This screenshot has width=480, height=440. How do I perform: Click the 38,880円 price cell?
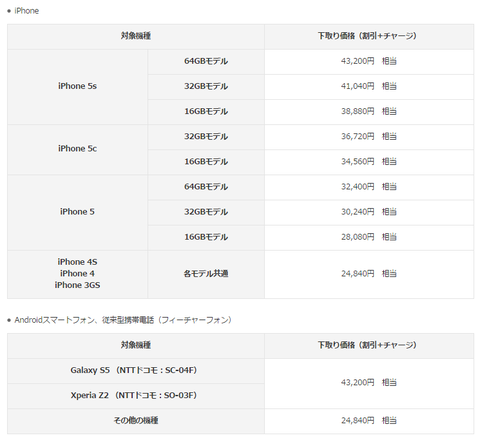369,112
